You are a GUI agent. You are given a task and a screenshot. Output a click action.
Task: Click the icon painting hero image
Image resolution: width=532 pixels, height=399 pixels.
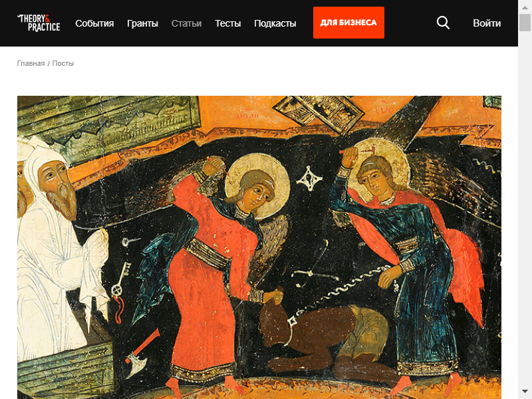(x=259, y=247)
